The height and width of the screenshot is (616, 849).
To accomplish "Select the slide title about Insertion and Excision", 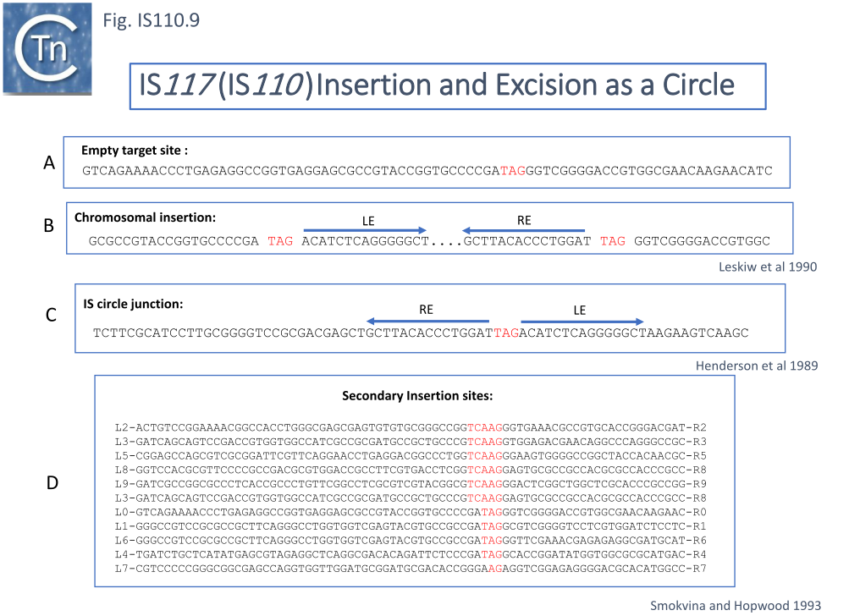I will [437, 85].
